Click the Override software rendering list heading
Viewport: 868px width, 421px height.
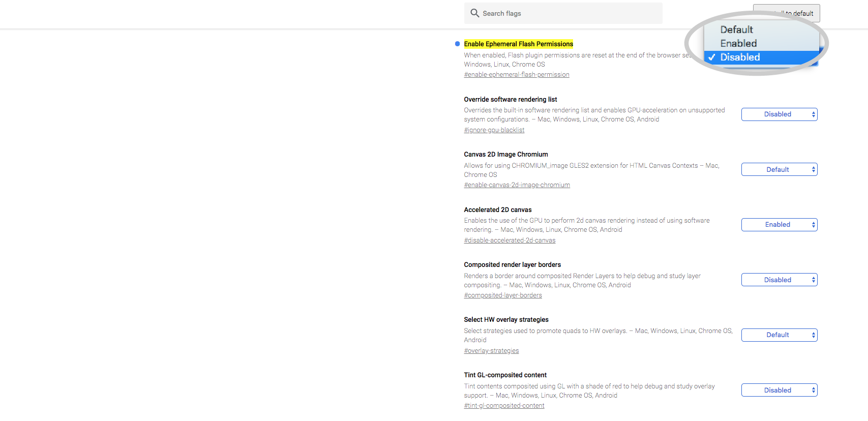(510, 100)
